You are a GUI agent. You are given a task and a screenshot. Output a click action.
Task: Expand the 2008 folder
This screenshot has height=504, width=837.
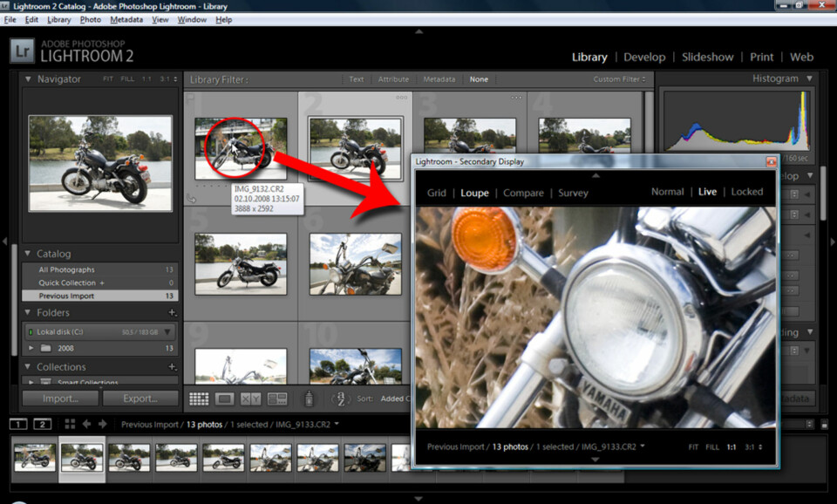(x=31, y=348)
